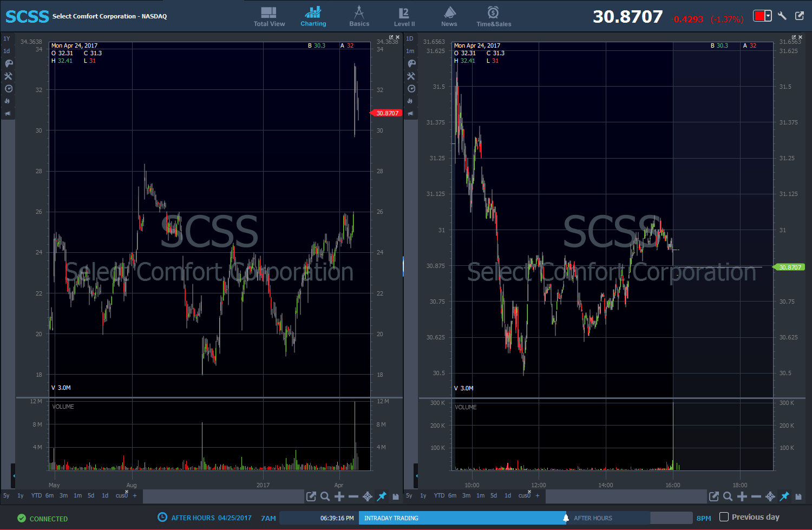This screenshot has width=812, height=530.
Task: Save right chart with disk icon
Action: pos(798,496)
